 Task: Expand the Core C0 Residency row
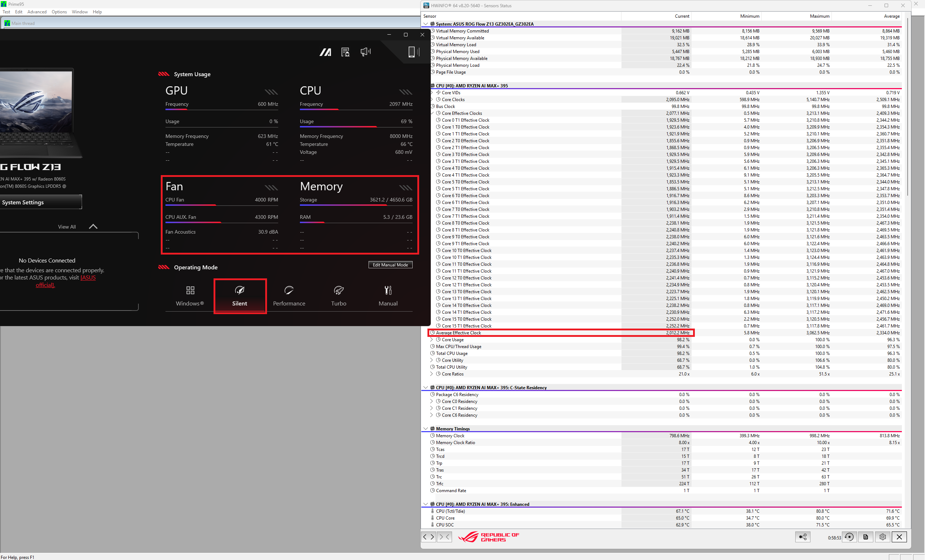[x=431, y=401]
